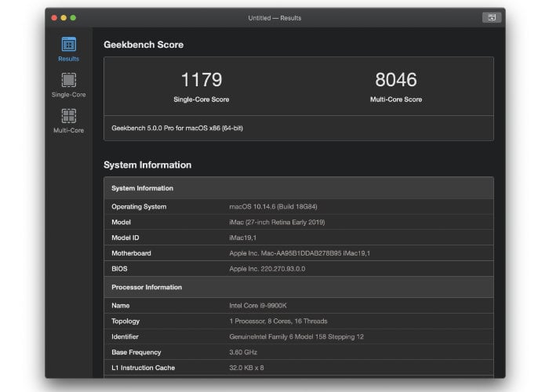Click the Geekbench 5.0.0 Pro version text
549x392 pixels.
tap(177, 128)
